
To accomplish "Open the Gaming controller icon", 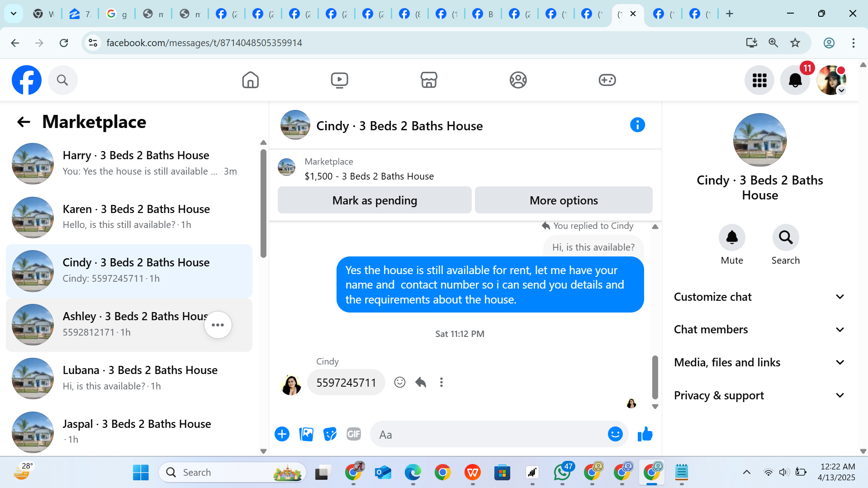I will click(607, 80).
